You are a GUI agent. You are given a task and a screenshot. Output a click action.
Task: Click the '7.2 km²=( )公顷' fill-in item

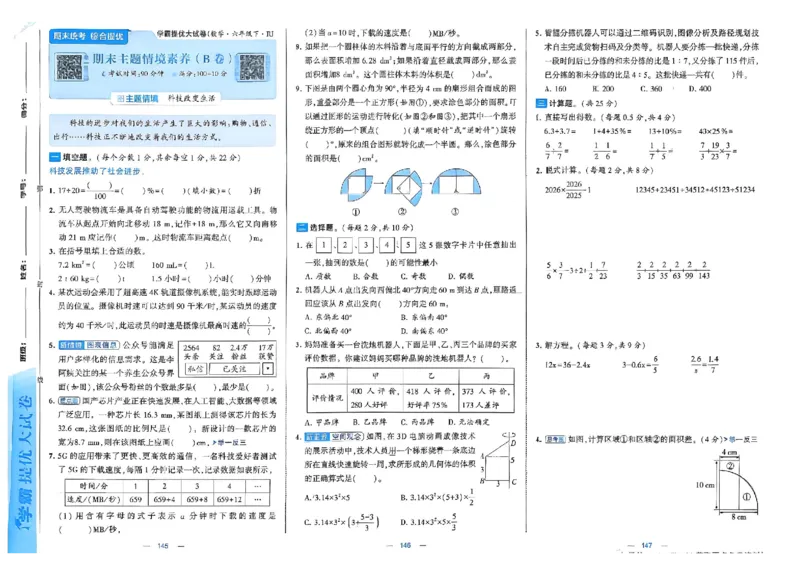pos(96,265)
